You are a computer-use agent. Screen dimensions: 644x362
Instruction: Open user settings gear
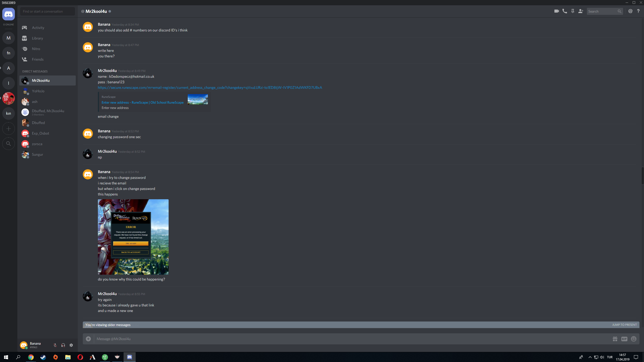pyautogui.click(x=71, y=345)
